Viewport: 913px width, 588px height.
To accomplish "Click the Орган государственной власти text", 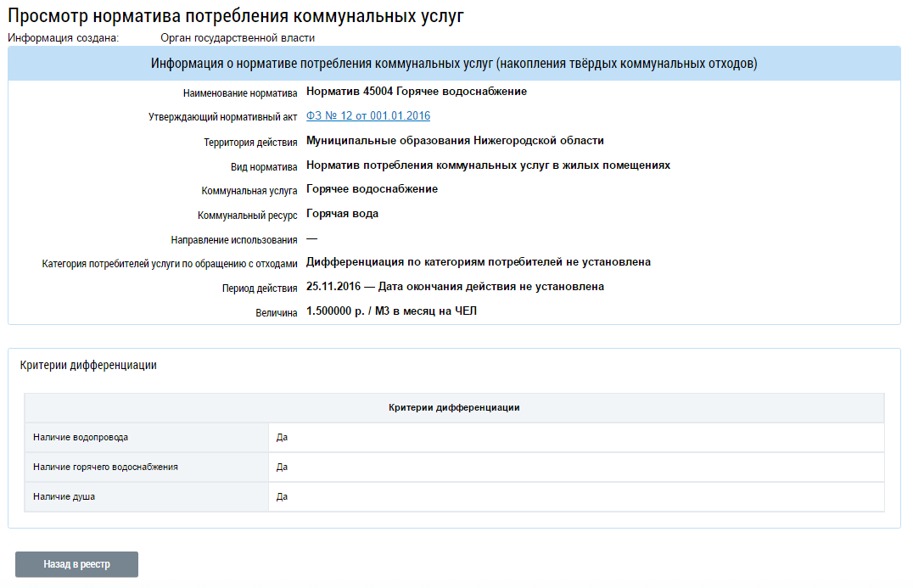I will tap(238, 38).
